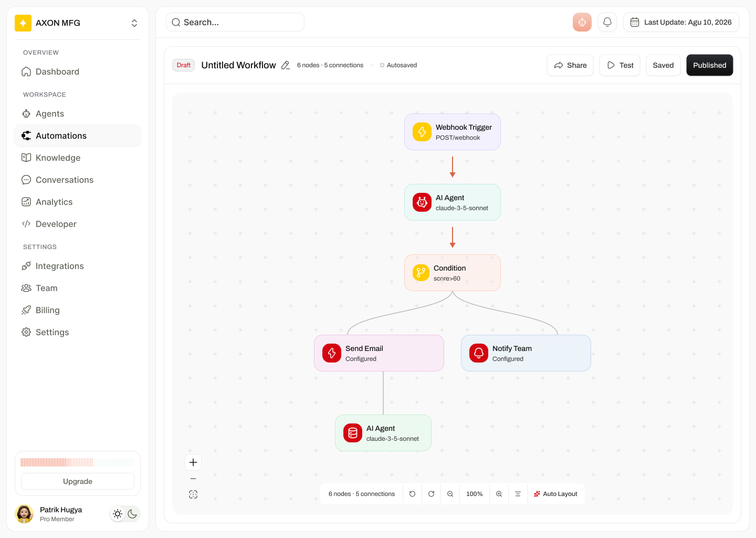This screenshot has height=538, width=756.
Task: Run the workflow with Test button
Action: tap(619, 65)
